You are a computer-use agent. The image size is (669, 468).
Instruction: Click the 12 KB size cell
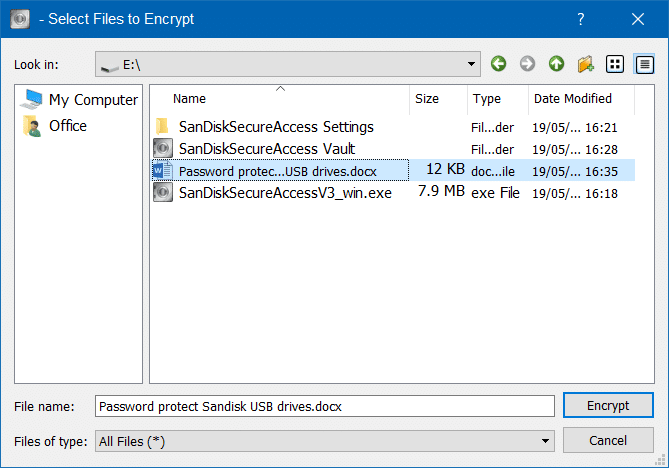click(x=445, y=169)
